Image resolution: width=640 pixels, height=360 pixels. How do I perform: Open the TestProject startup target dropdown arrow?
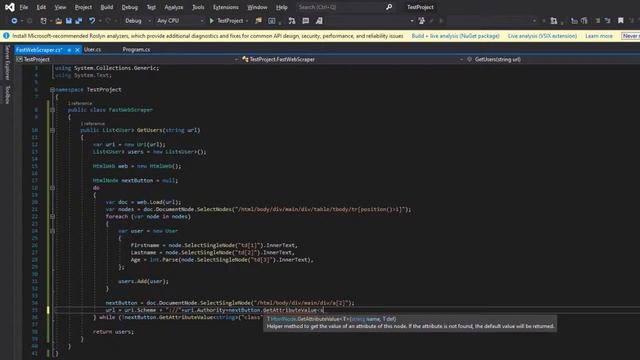[247, 20]
